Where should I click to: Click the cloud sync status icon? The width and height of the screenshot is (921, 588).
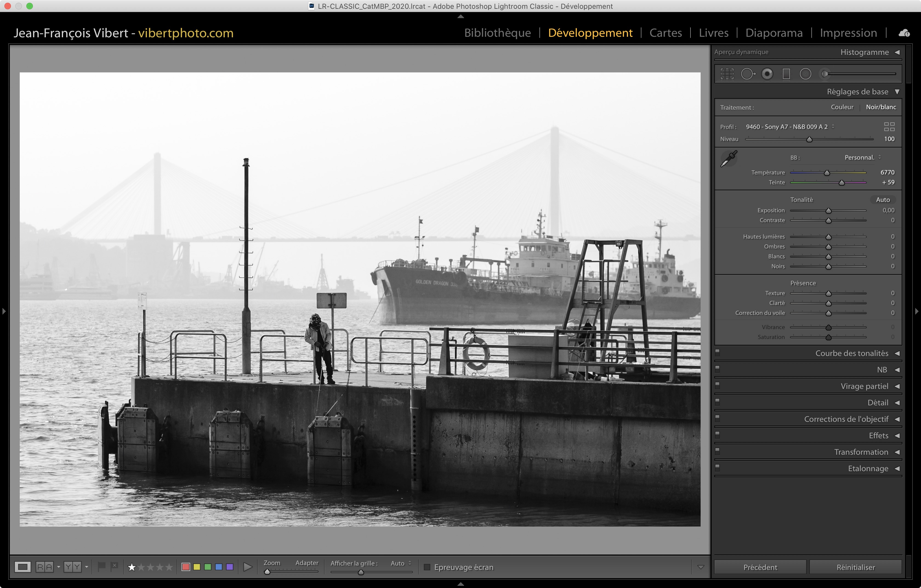click(x=904, y=33)
